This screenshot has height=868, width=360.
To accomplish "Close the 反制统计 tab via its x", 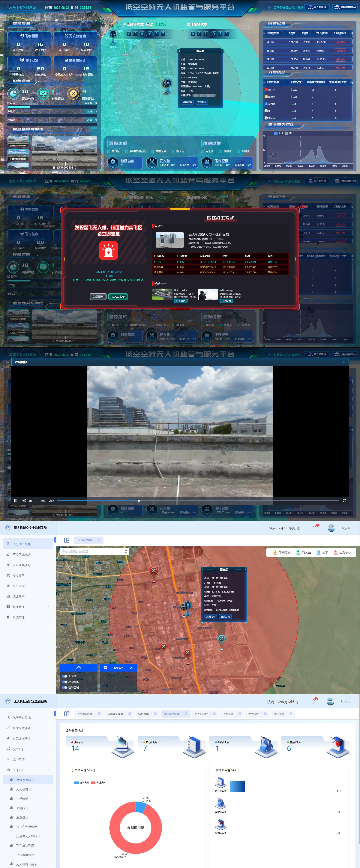I will (x=291, y=714).
